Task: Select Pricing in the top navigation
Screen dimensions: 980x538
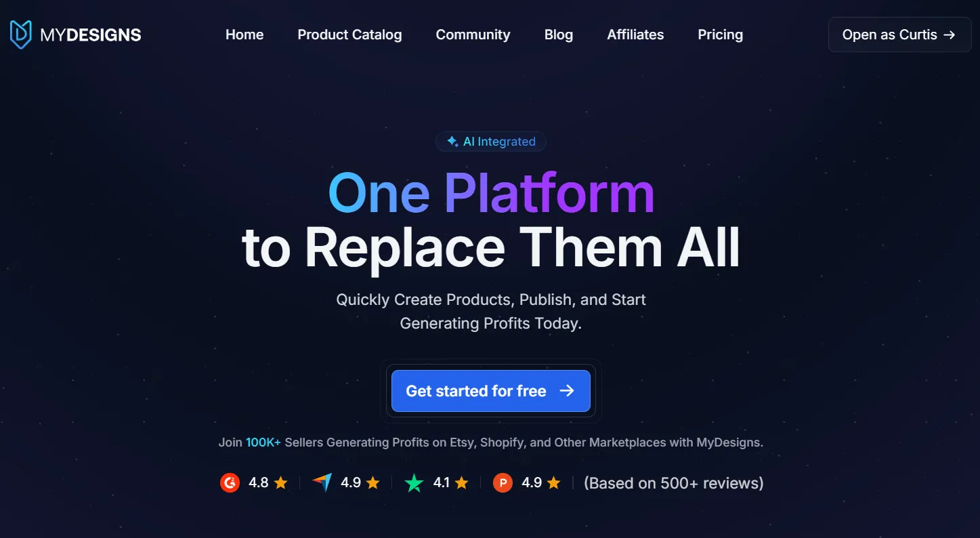Action: [721, 35]
